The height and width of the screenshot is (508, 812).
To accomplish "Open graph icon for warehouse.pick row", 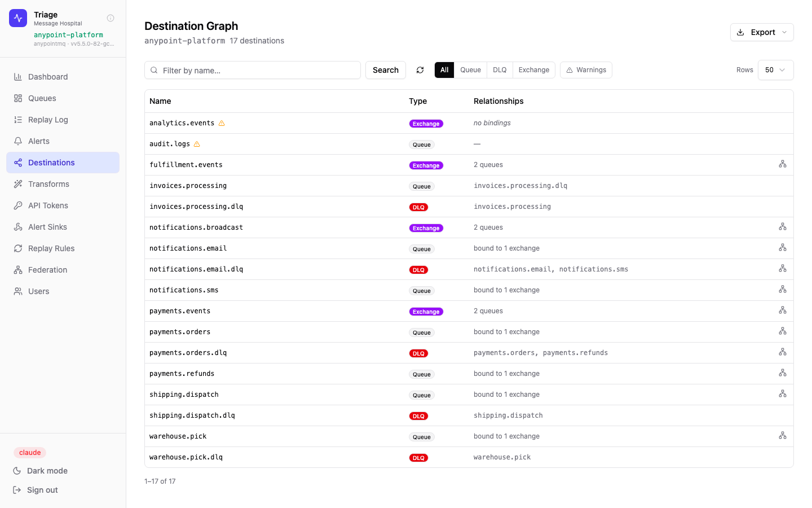I will [x=783, y=436].
